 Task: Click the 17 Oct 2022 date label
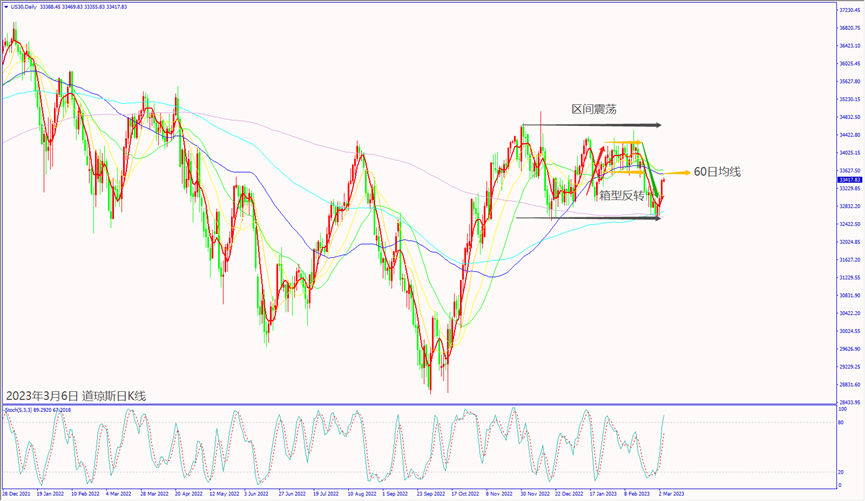tap(465, 494)
